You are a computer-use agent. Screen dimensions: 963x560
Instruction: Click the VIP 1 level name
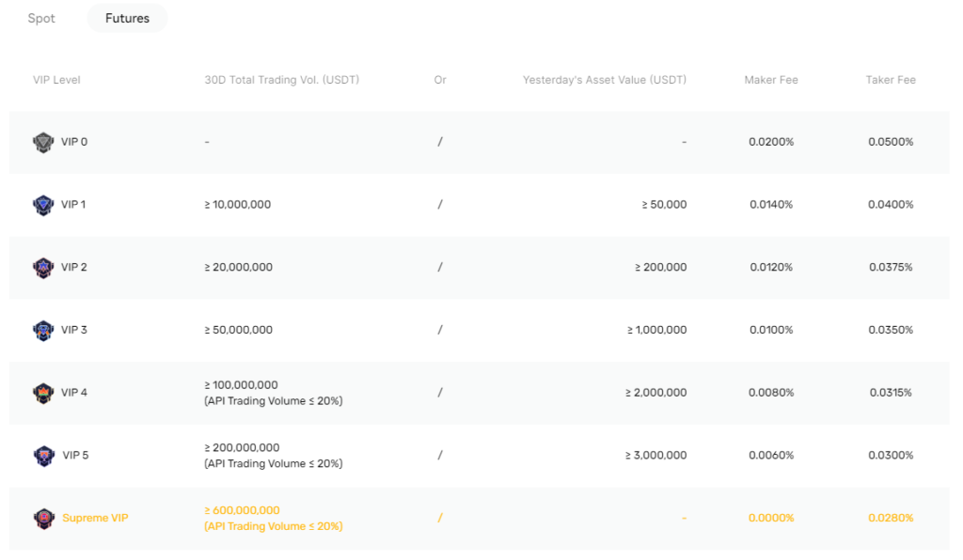[72, 205]
